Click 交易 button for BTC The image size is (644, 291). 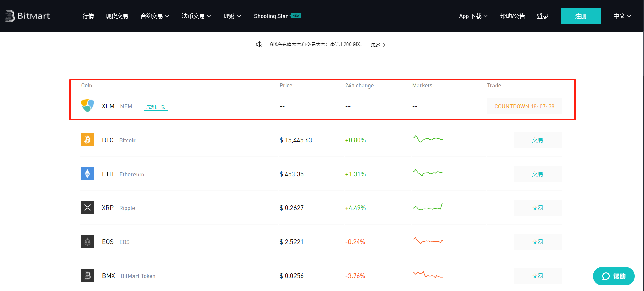537,140
